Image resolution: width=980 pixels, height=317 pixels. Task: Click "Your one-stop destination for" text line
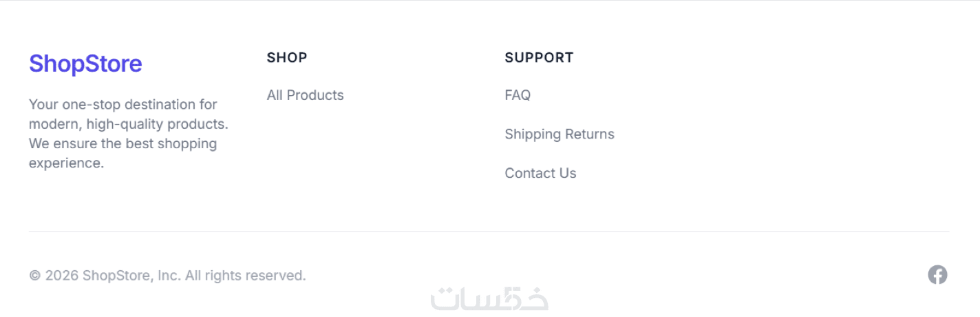pyautogui.click(x=122, y=105)
